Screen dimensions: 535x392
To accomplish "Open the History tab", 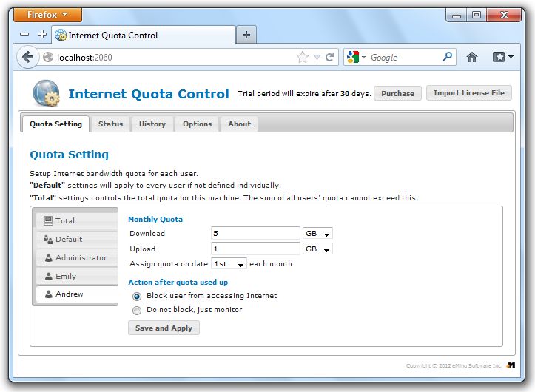I will click(152, 124).
